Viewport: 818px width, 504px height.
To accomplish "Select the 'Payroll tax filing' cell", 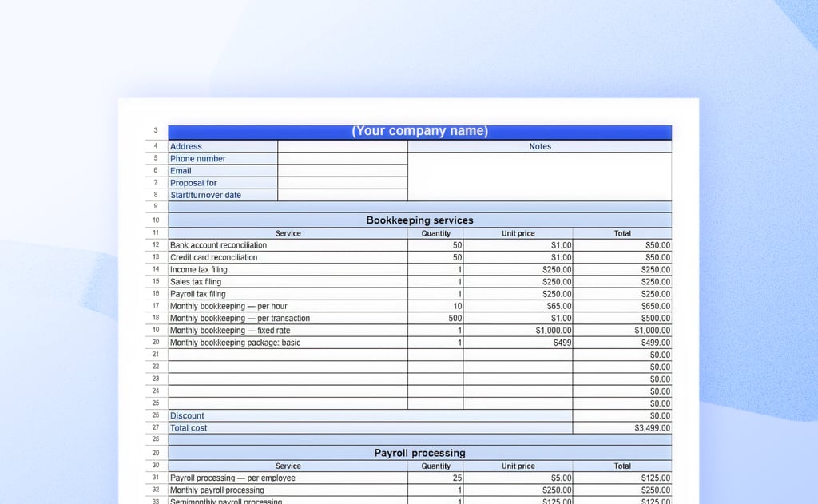I will (288, 294).
